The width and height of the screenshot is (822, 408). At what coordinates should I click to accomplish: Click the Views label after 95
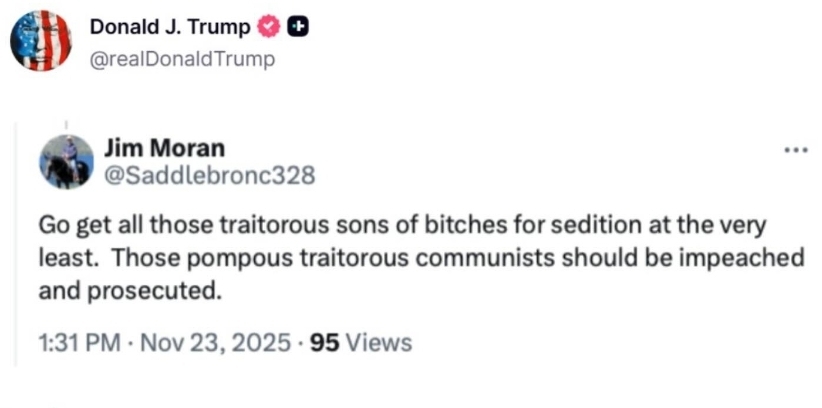pyautogui.click(x=378, y=343)
